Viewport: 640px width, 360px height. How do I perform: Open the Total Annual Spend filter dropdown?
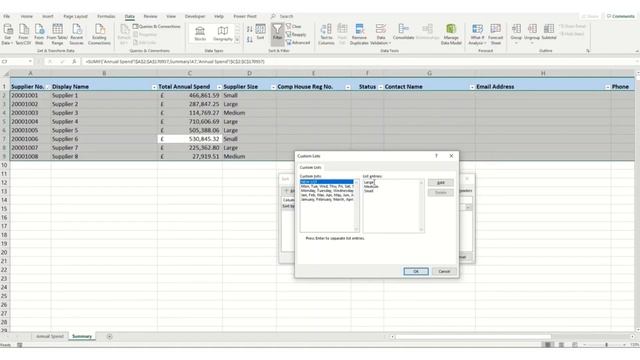point(219,87)
